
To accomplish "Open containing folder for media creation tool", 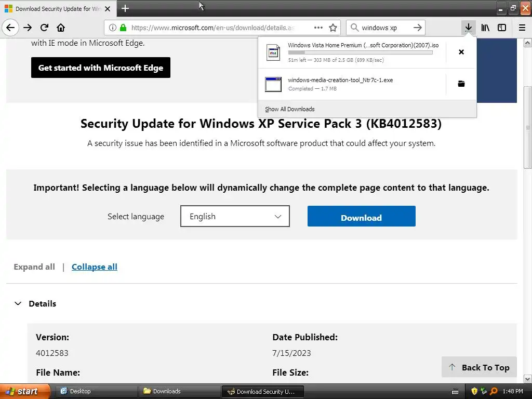I will coord(461,84).
